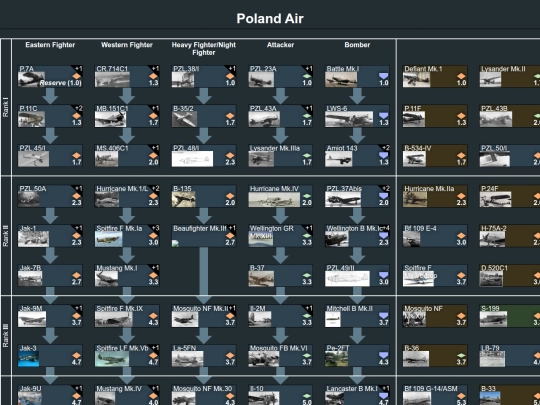Click the fighter icon on P.11C card
540x405 pixels.
pyautogui.click(x=76, y=116)
